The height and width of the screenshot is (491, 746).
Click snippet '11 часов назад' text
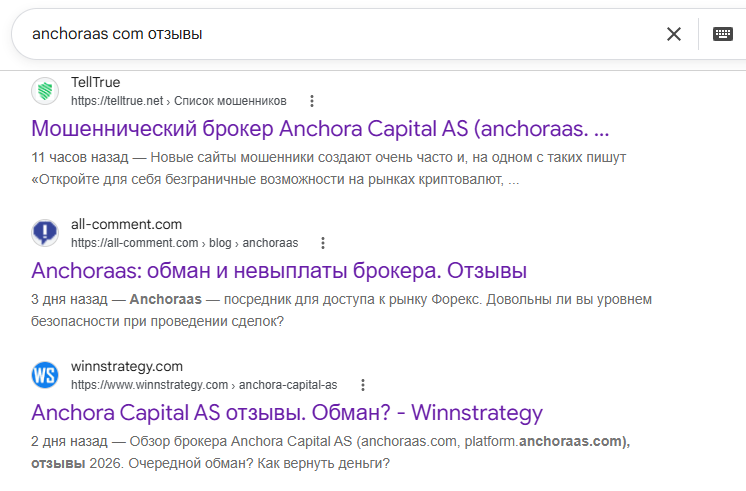point(80,157)
